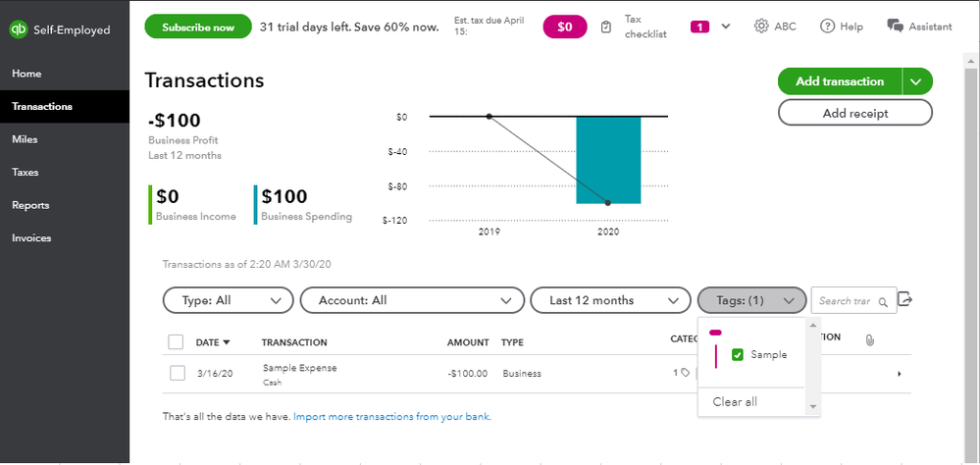This screenshot has height=465, width=980.
Task: Open the Tax checklist clipboard icon
Action: [x=607, y=26]
